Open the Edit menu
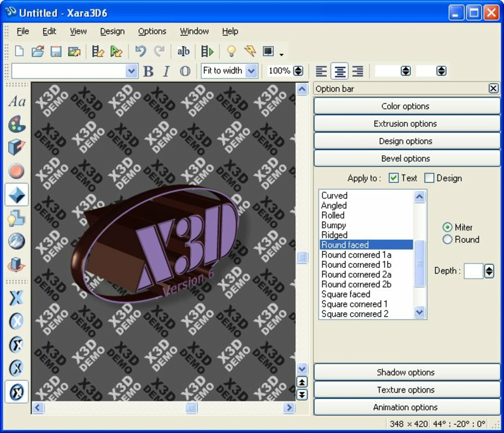The width and height of the screenshot is (504, 433). point(49,31)
